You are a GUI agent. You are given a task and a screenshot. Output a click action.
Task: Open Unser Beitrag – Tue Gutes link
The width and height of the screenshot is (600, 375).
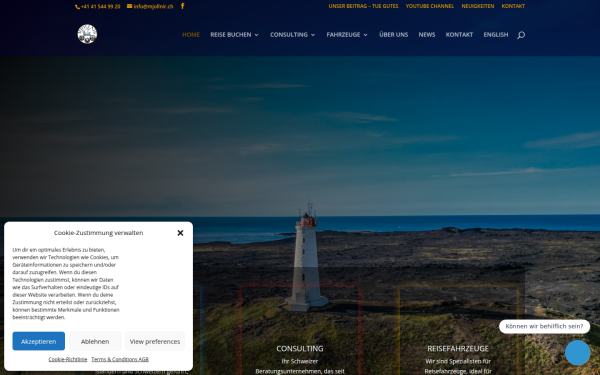(x=363, y=6)
